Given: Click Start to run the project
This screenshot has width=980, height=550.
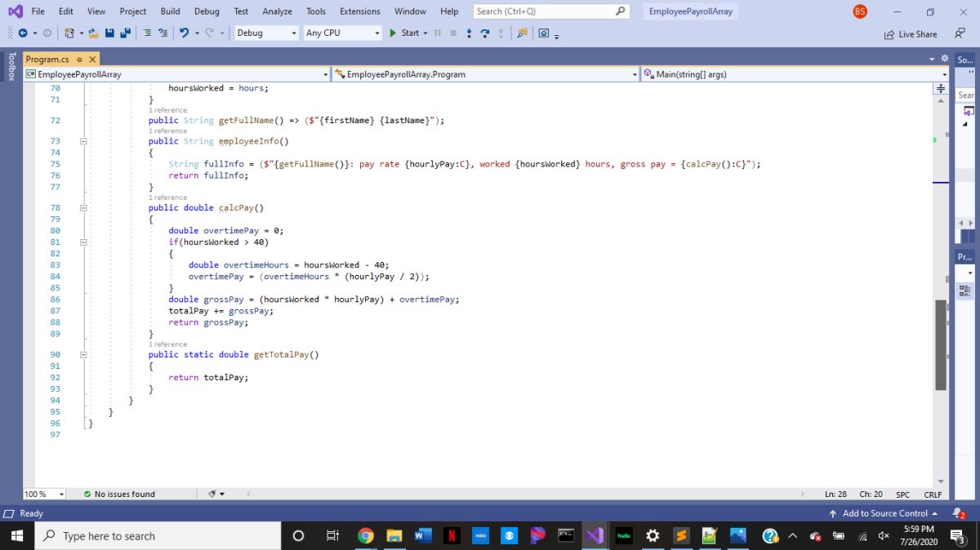Looking at the screenshot, I should point(404,33).
